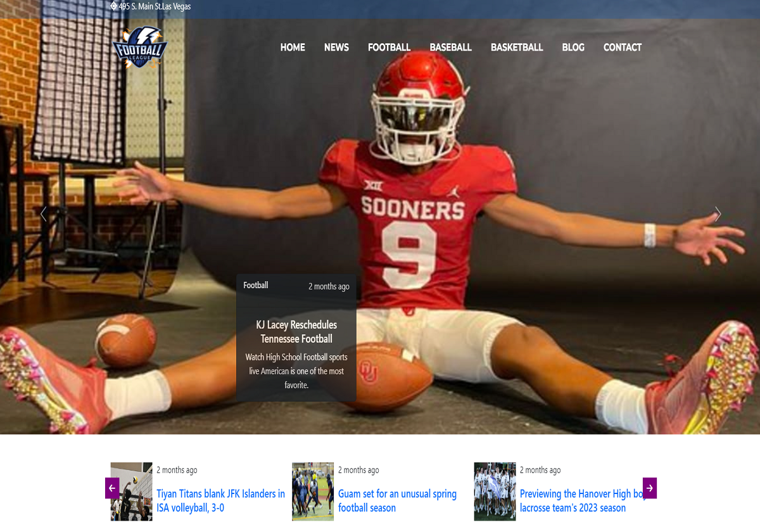The height and width of the screenshot is (532, 760).
Task: Open Guam unusual spring football season article
Action: point(397,500)
